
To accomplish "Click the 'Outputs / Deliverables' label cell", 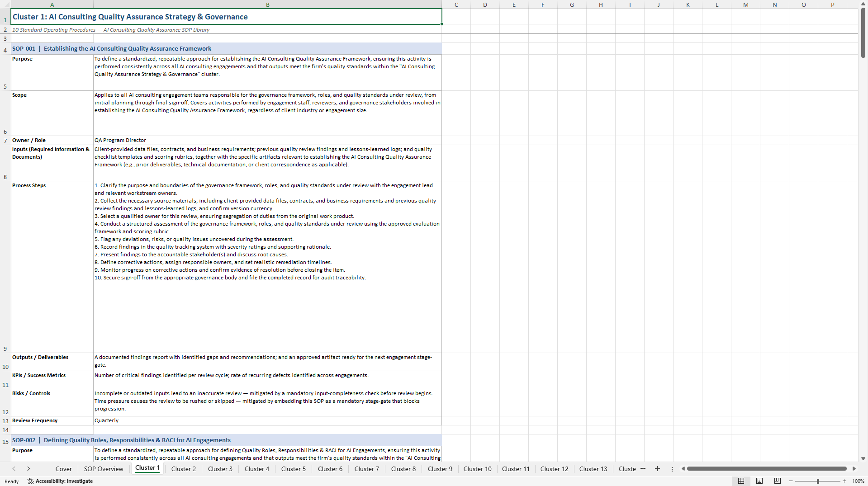I will (52, 362).
